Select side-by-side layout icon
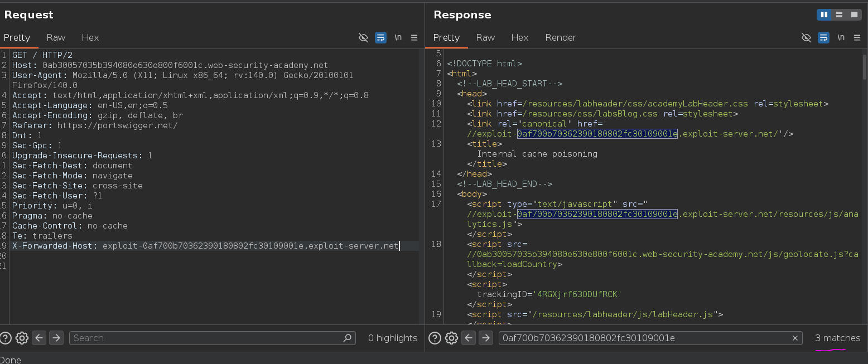868x364 pixels. click(824, 15)
